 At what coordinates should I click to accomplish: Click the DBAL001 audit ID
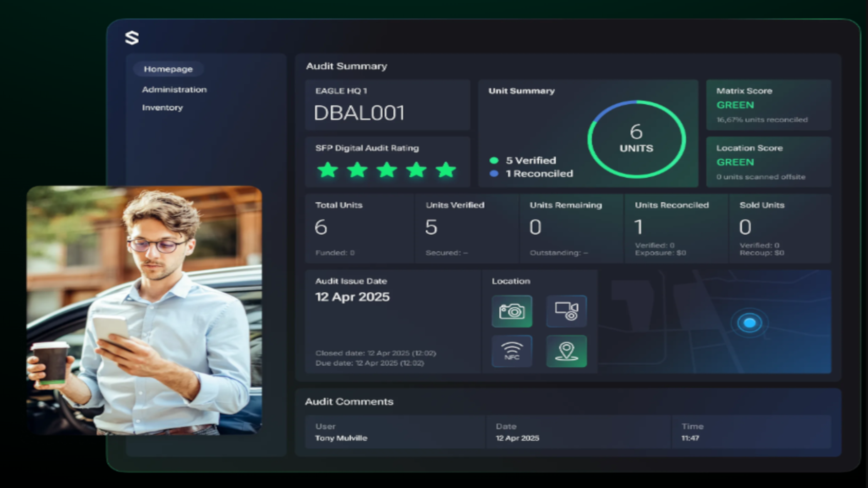[x=359, y=113]
